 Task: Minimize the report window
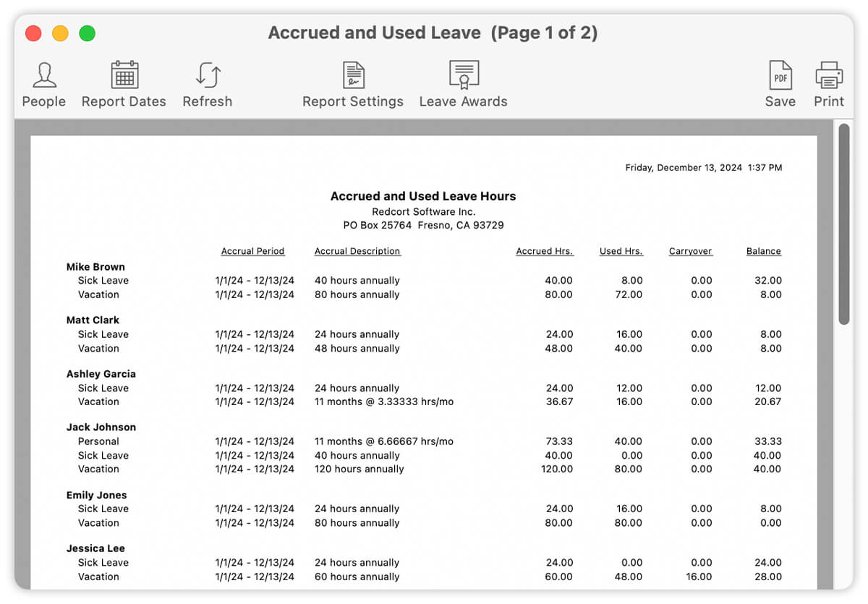tap(60, 33)
